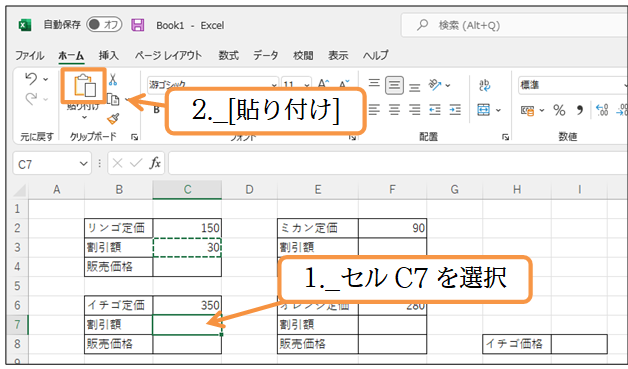Increase the font size with A^

click(324, 84)
